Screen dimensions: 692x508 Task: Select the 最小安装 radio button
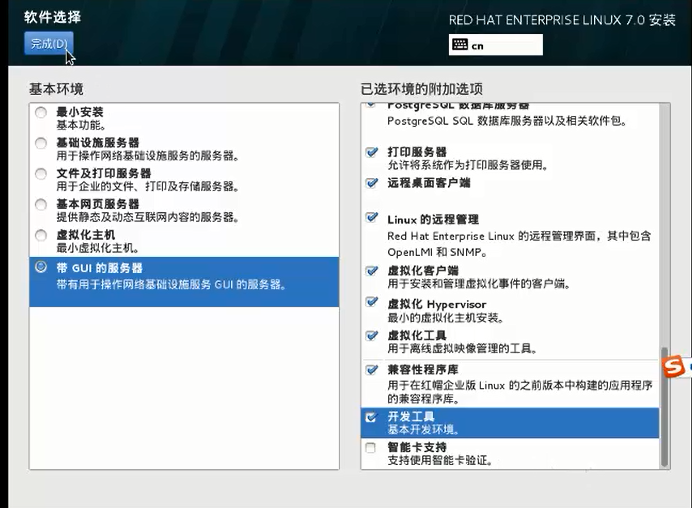pyautogui.click(x=41, y=113)
